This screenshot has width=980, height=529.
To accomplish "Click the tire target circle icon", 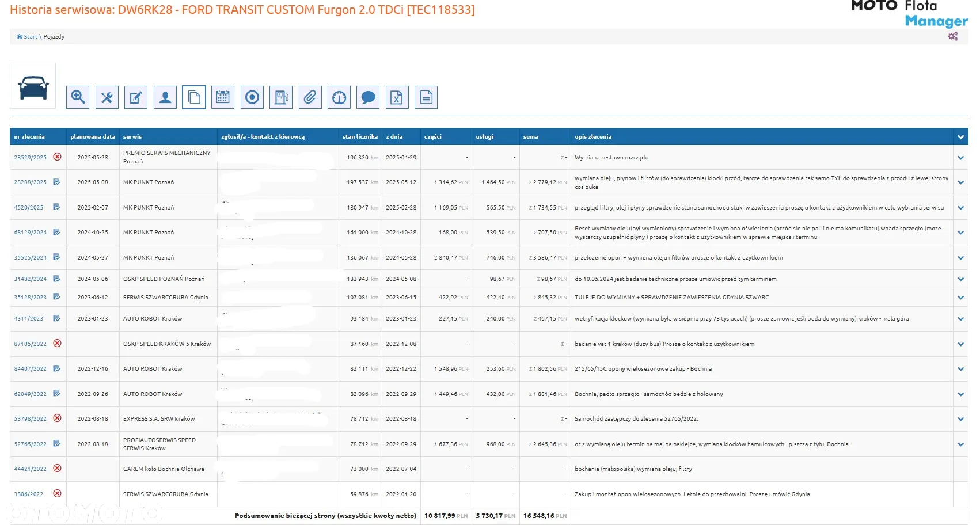I will pos(252,97).
